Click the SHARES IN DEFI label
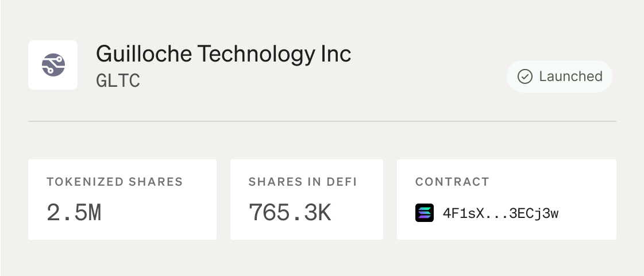 point(302,182)
